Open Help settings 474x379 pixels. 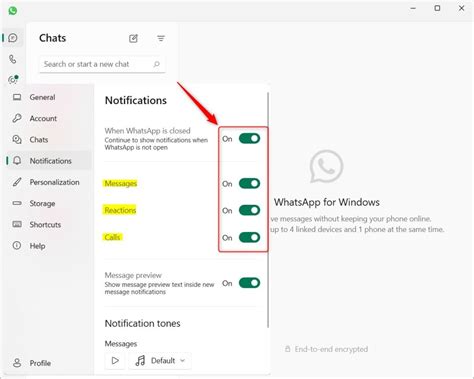49,246
